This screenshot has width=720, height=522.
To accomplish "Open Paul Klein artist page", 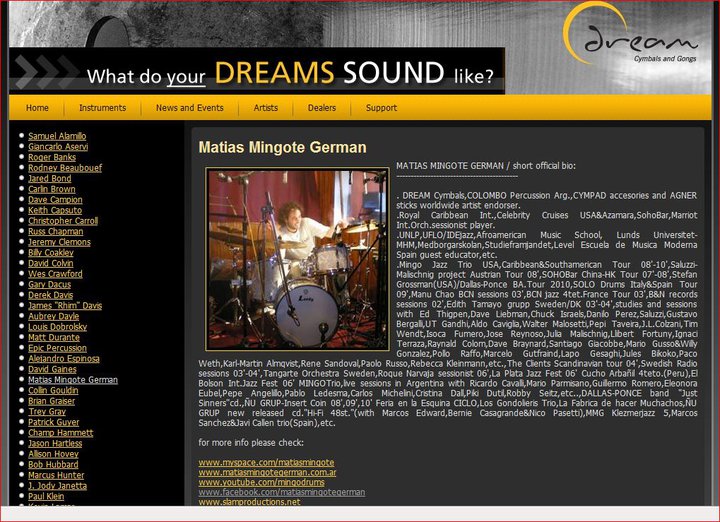I will coord(46,496).
